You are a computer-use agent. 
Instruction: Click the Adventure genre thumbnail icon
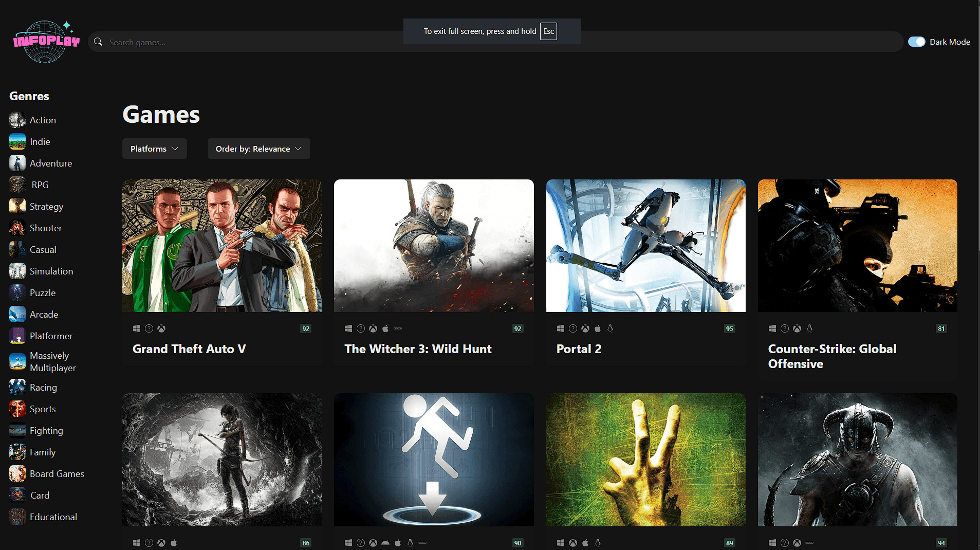[x=17, y=163]
